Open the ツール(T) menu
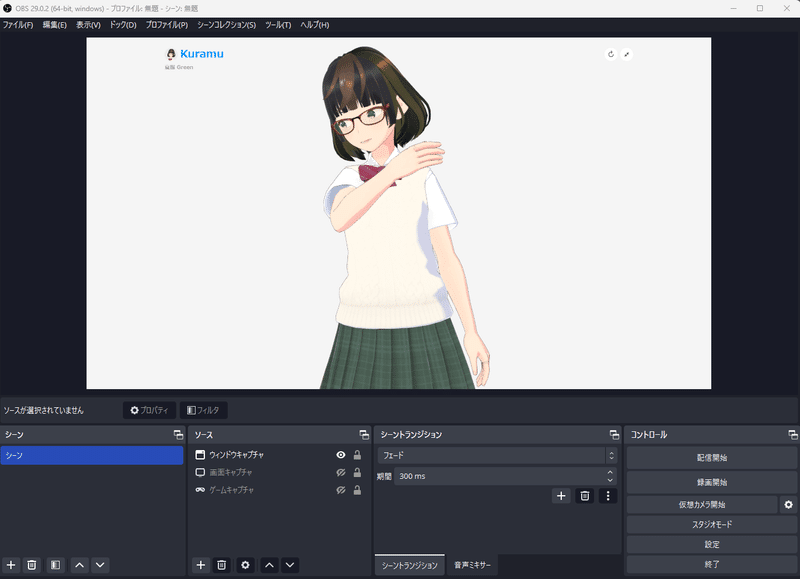 click(278, 25)
